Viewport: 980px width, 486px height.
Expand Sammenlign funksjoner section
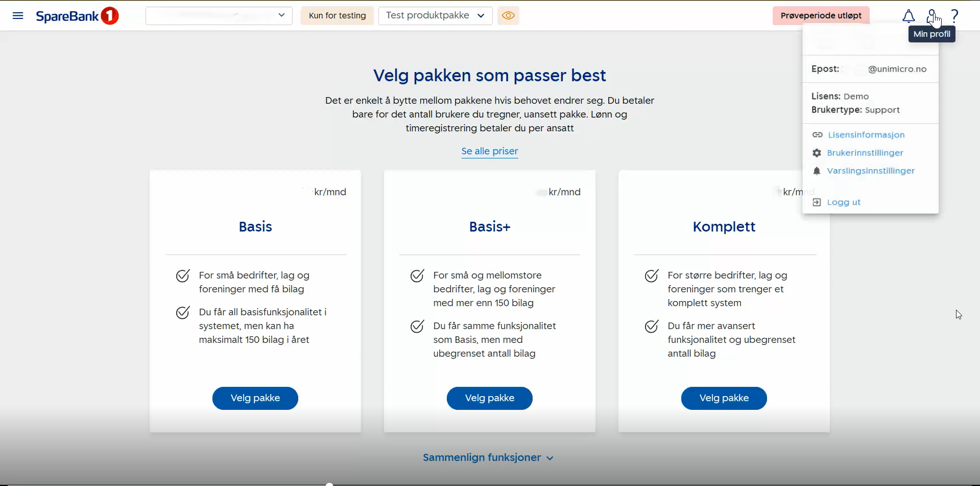coord(488,458)
